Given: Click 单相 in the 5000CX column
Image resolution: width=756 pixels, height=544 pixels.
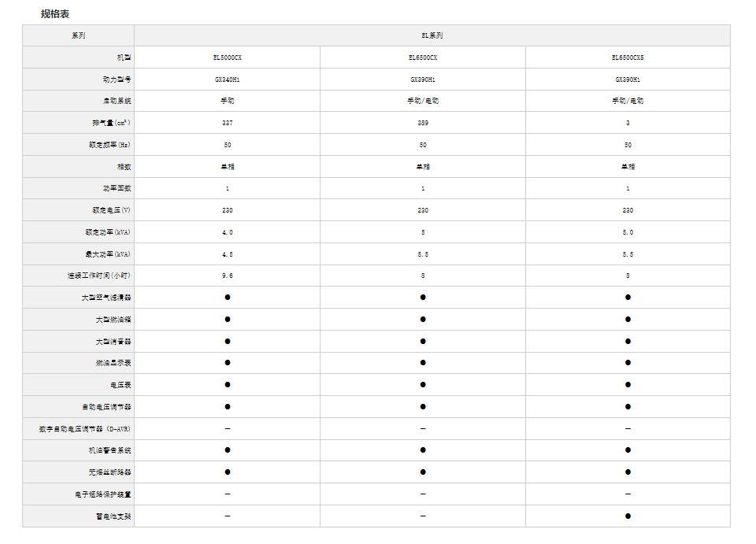Looking at the screenshot, I should pos(228,167).
